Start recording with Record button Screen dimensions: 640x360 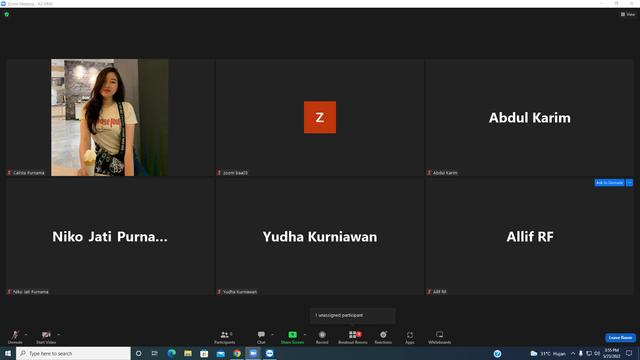click(x=322, y=337)
